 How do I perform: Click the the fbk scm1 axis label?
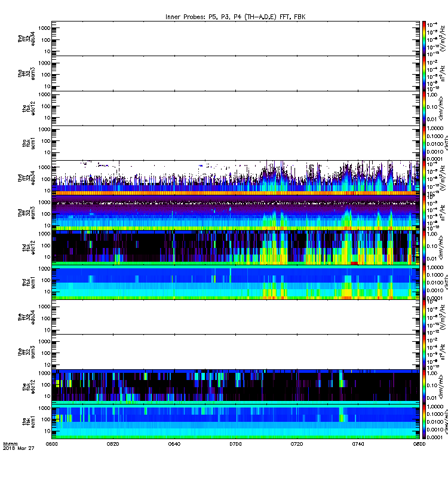(x=29, y=421)
